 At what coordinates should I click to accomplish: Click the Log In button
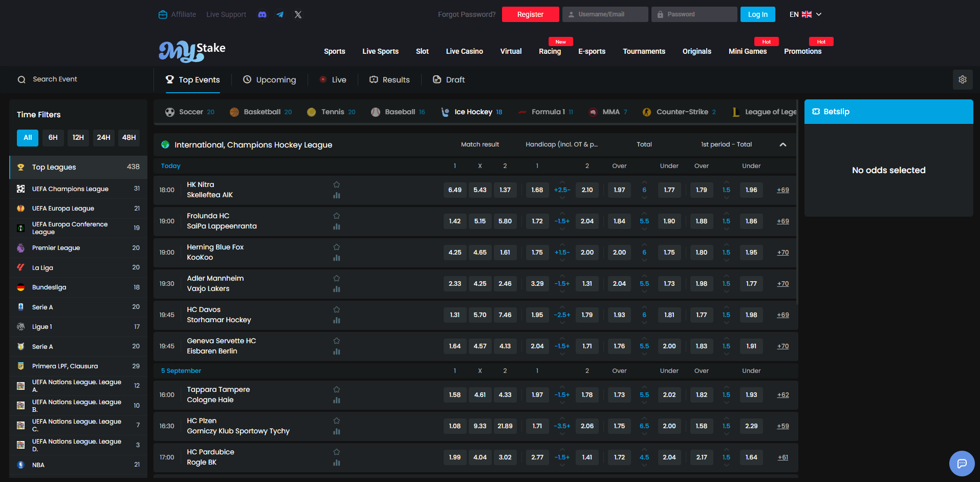click(757, 14)
